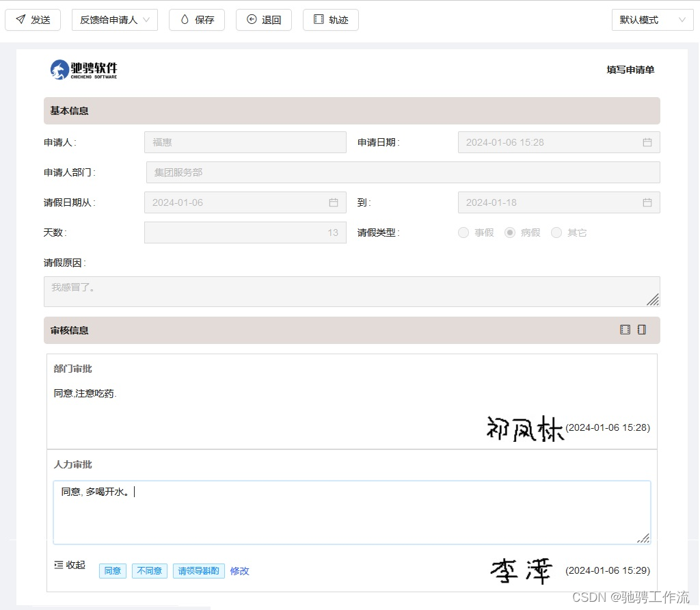Click the 退回 return button
The image size is (700, 610).
click(264, 20)
